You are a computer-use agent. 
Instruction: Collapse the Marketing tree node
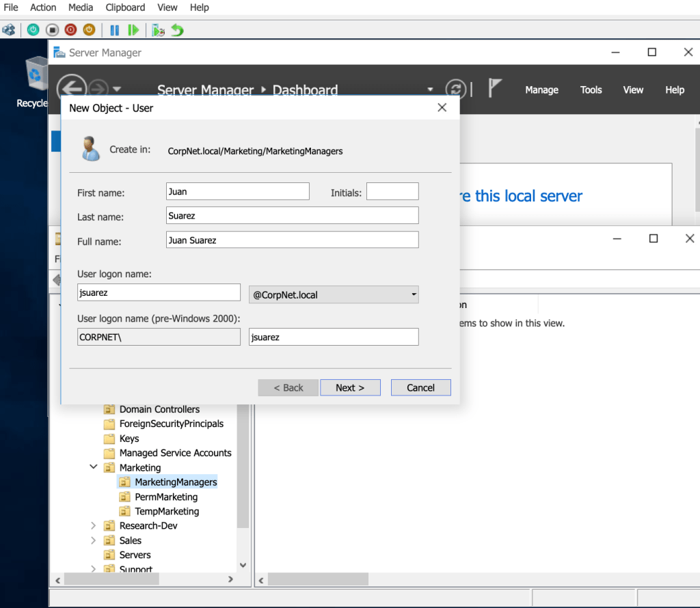(93, 467)
